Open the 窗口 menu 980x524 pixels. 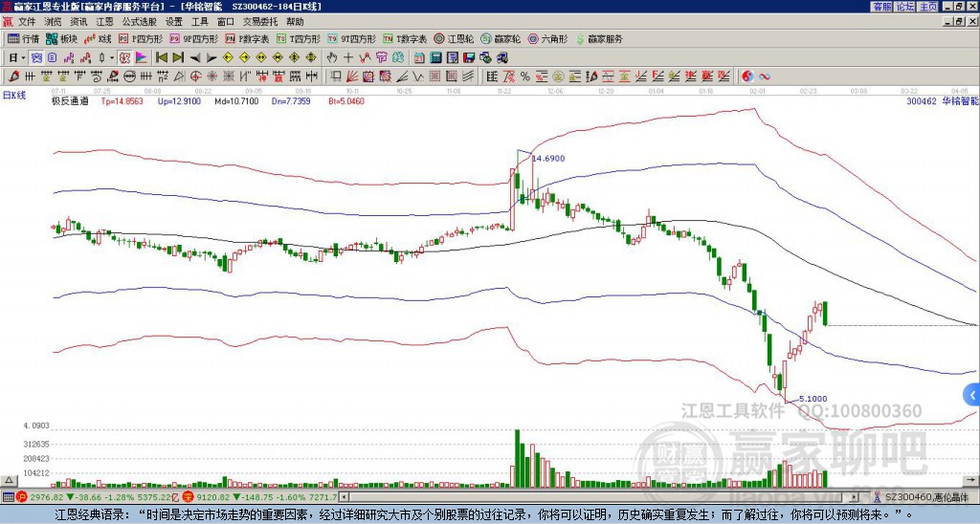click(226, 22)
